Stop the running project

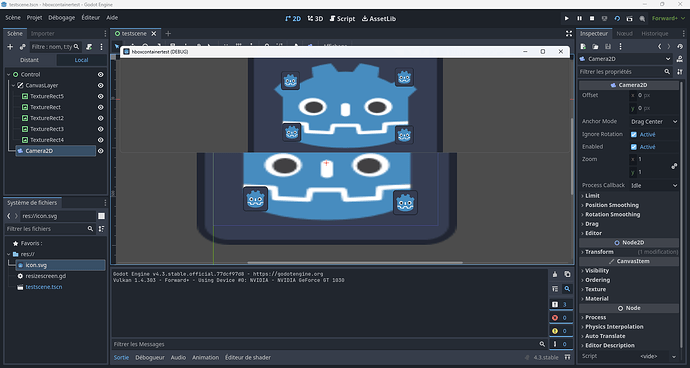(592, 18)
